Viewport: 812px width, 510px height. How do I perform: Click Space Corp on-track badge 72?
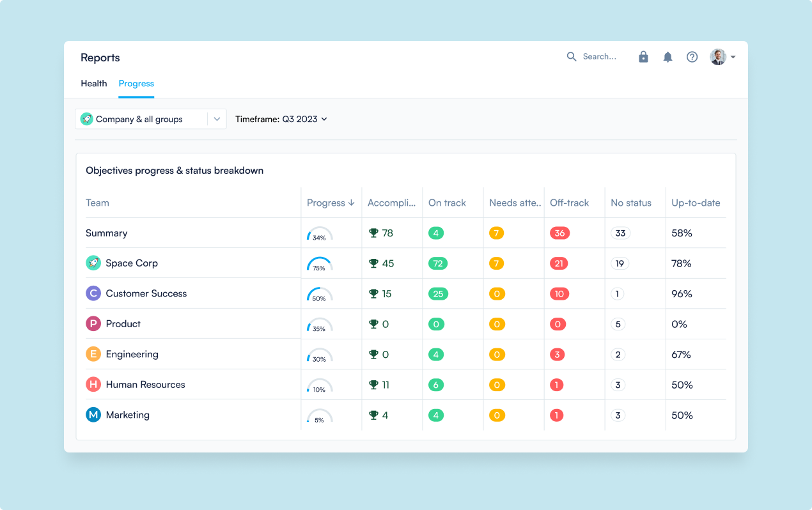coord(438,263)
